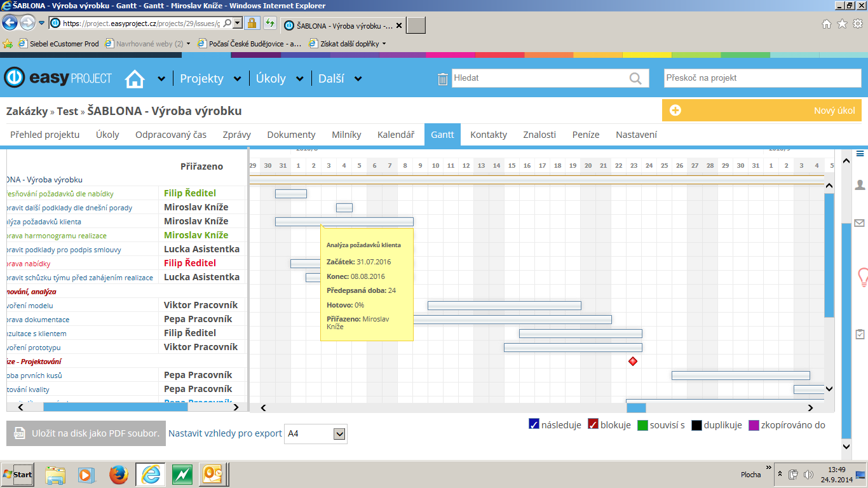Click the task list horizontal scrollbar thumb
Viewport: 868px width, 488px height.
[116, 407]
